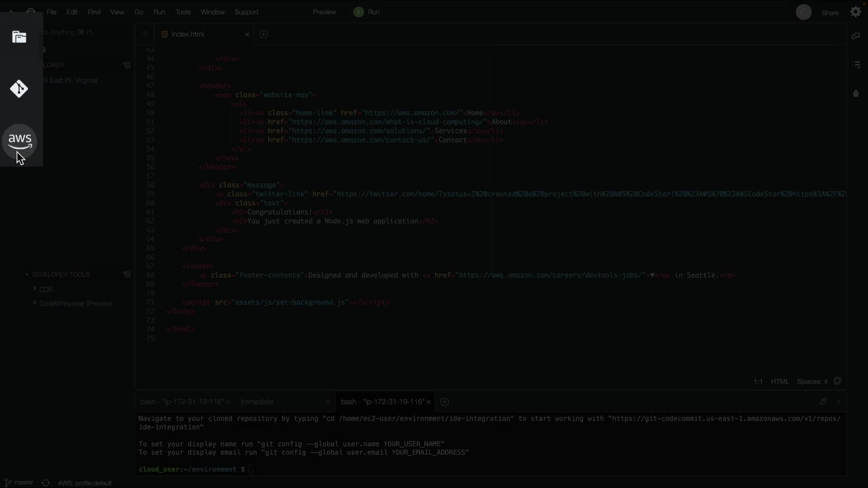868x488 pixels.
Task: Collapse the Developer Tools section
Action: [x=27, y=275]
